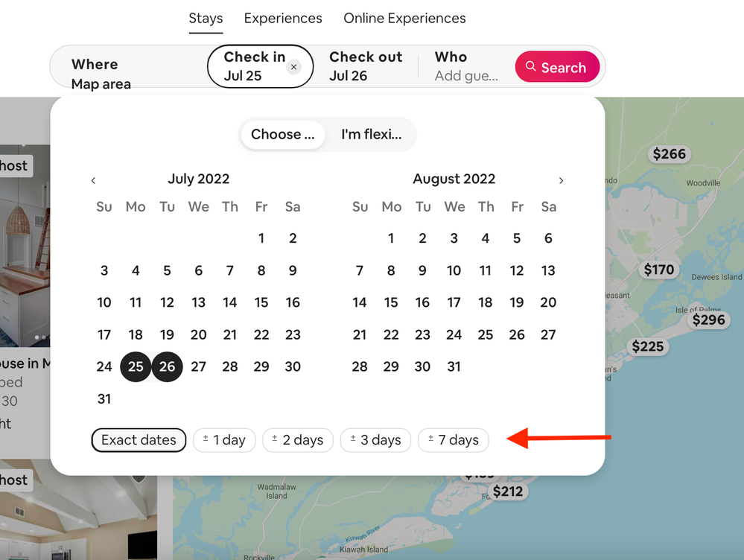Switch to the Experiences tab

click(283, 19)
